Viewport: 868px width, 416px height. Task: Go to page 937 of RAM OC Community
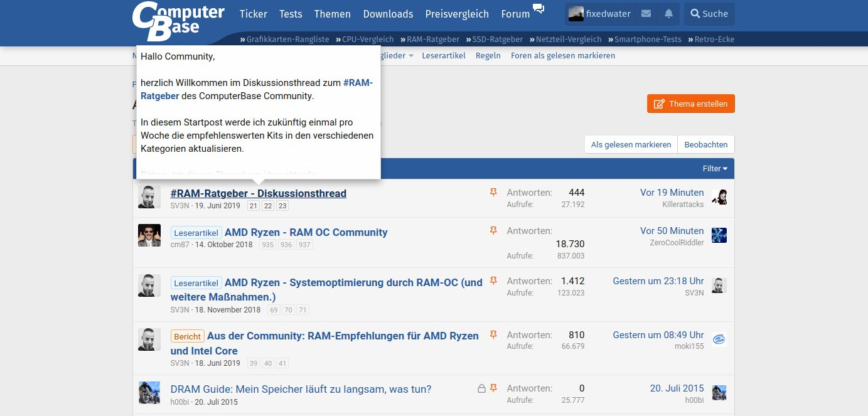tap(304, 245)
